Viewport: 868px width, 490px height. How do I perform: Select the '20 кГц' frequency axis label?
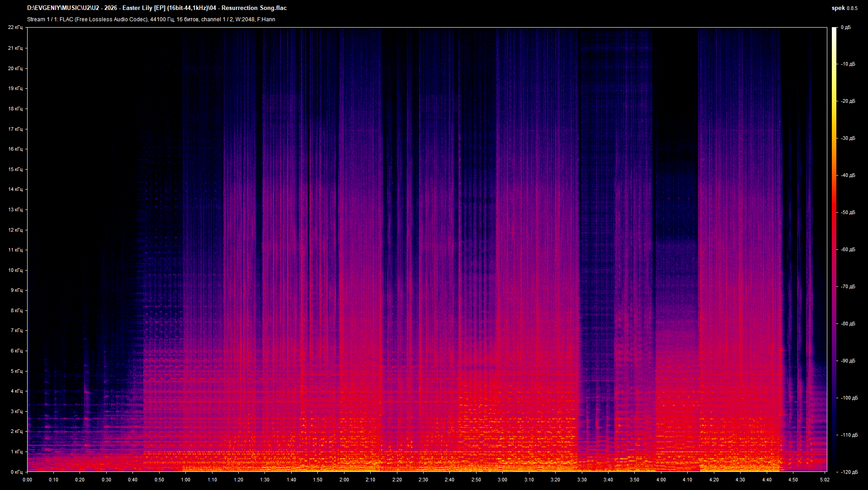(x=15, y=68)
